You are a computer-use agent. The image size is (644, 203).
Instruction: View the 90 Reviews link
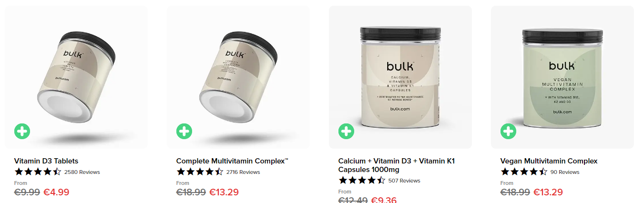[x=565, y=172]
